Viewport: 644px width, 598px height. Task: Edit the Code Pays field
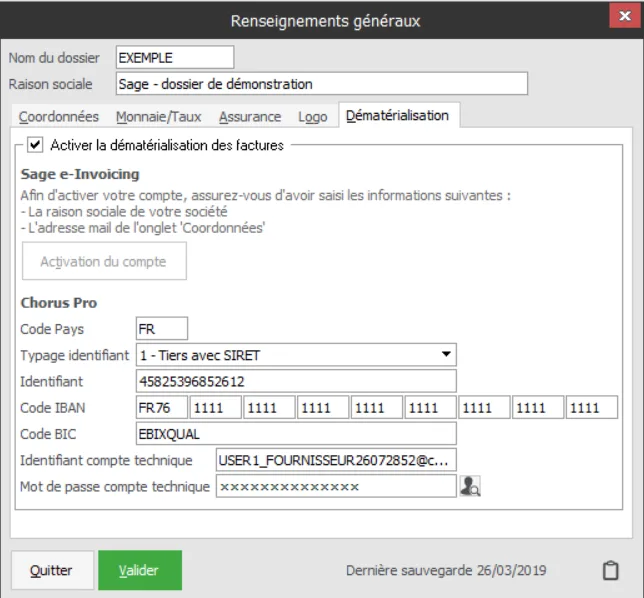tap(162, 329)
